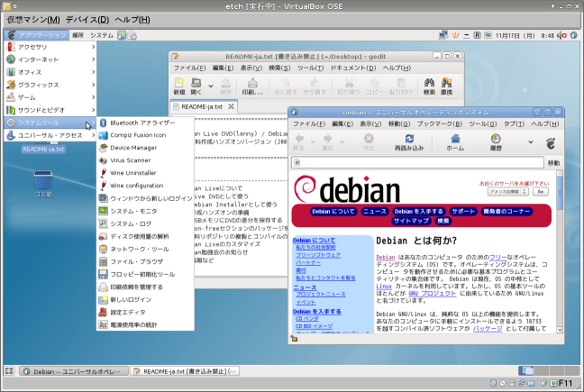Launch システム・モニタ
Image resolution: width=584 pixels, height=392 pixels.
(x=145, y=211)
